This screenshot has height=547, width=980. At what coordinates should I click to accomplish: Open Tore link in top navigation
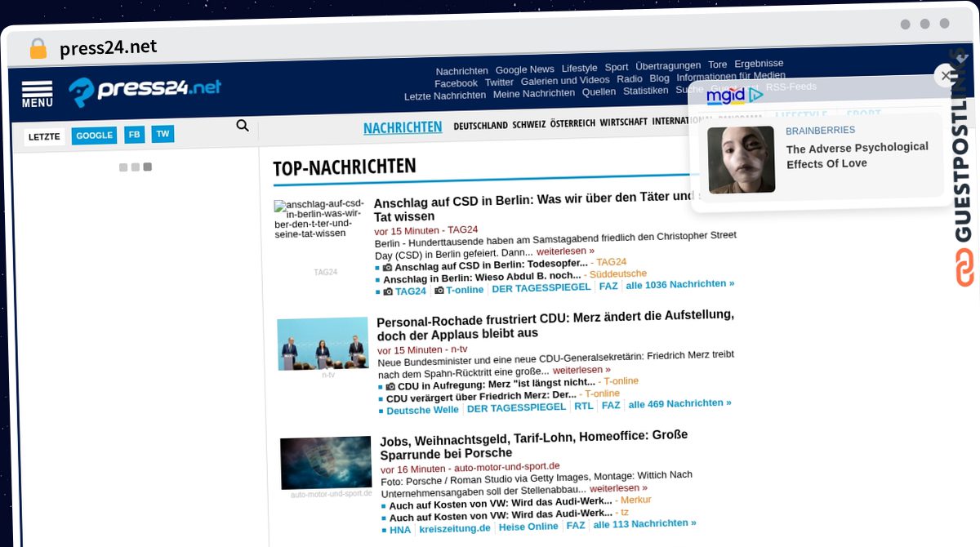[718, 64]
